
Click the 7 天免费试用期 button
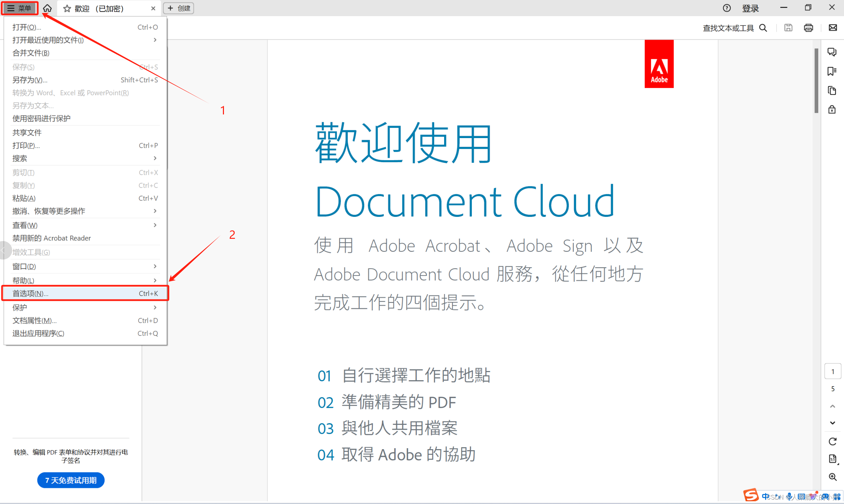(71, 480)
